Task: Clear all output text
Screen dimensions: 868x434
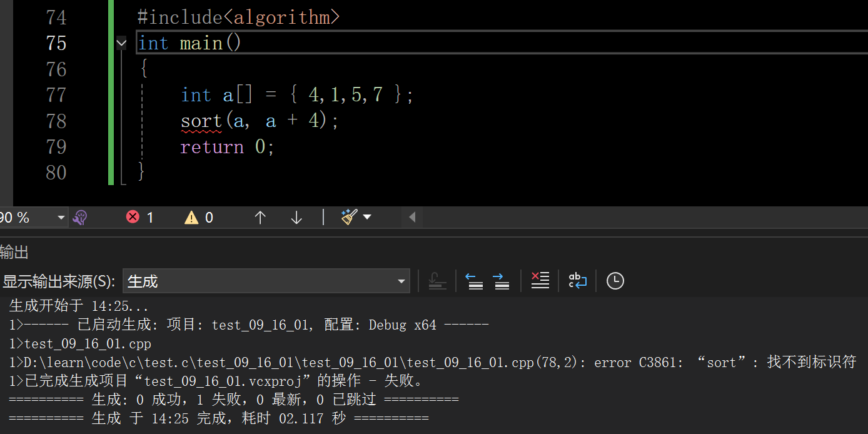Action: pyautogui.click(x=540, y=281)
